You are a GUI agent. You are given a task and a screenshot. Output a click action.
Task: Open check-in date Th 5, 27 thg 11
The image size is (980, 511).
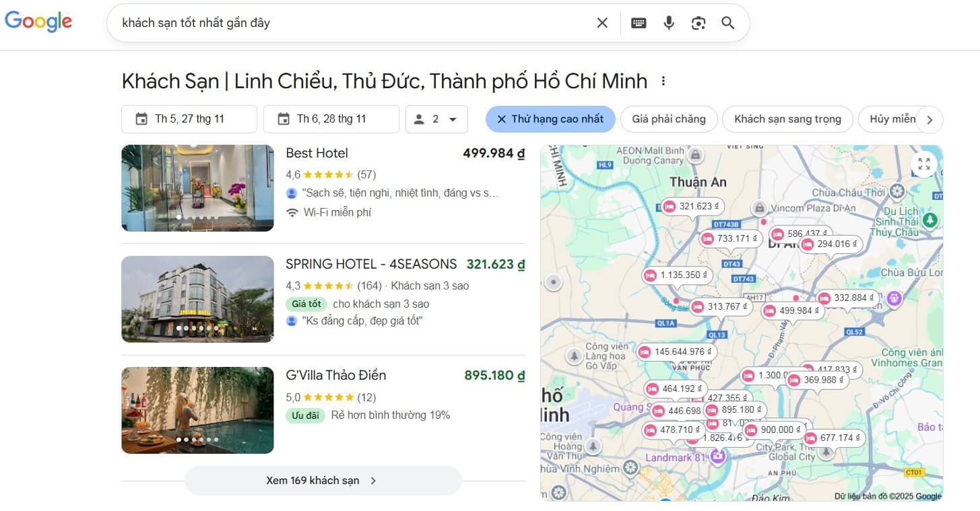click(x=189, y=119)
